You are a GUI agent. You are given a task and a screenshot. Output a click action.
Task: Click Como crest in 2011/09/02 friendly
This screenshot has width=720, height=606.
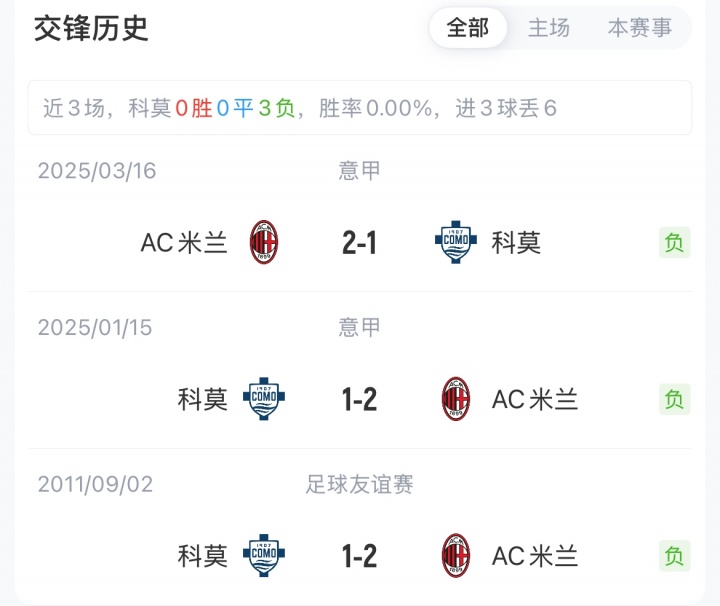pyautogui.click(x=264, y=556)
